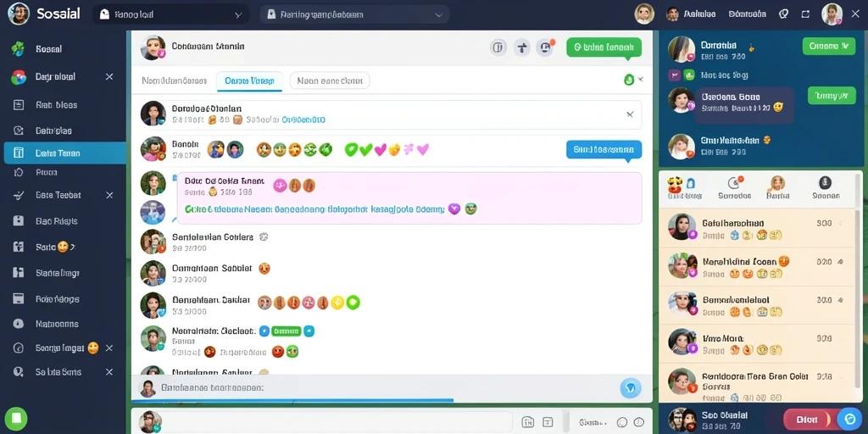
Task: Open the top bar dropdown with the lock icon
Action: [354, 15]
